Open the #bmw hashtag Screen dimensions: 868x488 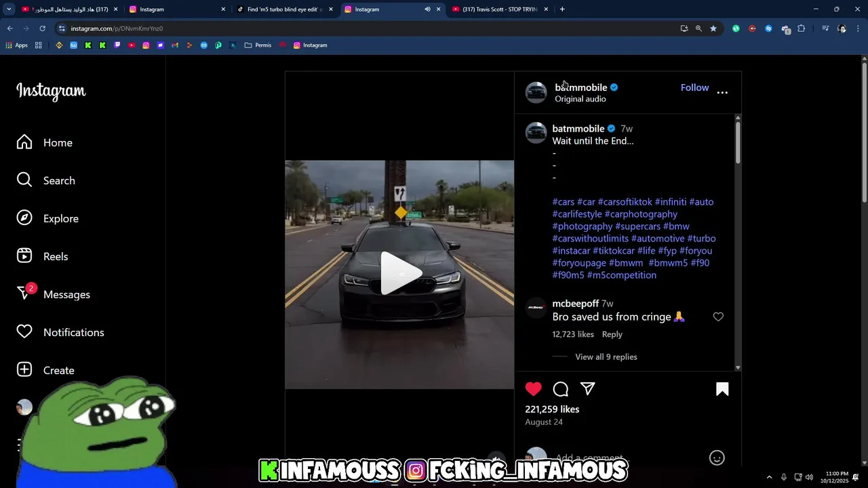coord(676,226)
